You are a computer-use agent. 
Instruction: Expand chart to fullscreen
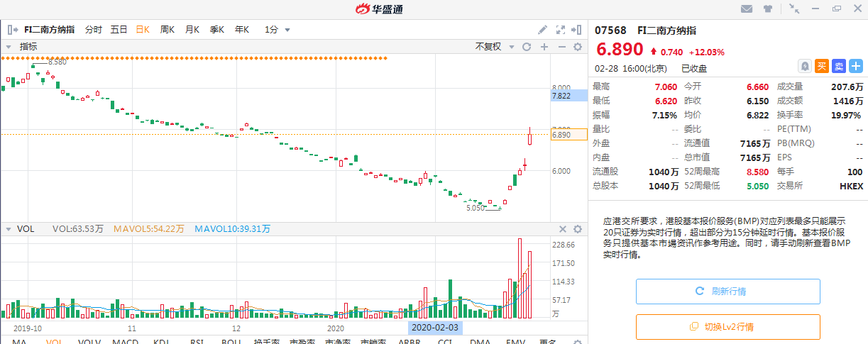click(561, 30)
